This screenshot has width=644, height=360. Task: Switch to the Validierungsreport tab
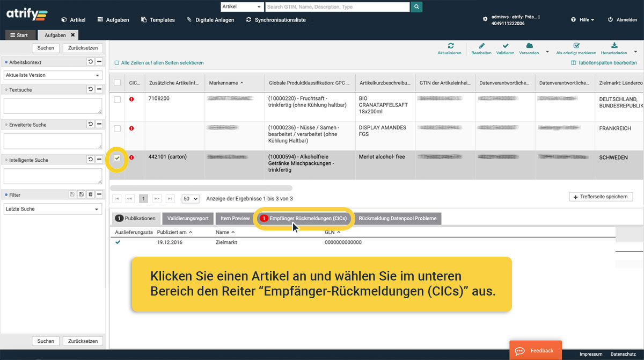point(188,219)
